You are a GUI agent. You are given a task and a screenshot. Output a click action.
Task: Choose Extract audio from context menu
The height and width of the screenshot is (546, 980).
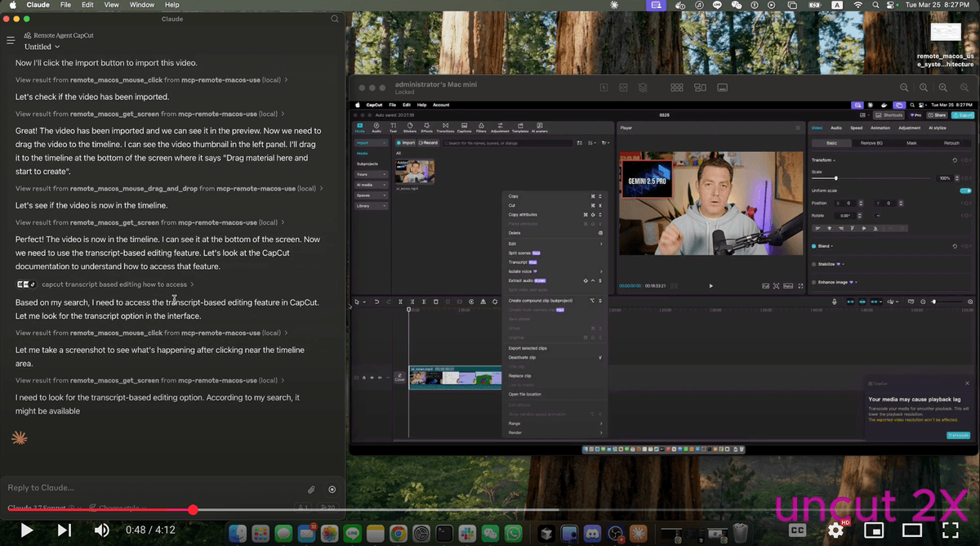click(x=555, y=280)
